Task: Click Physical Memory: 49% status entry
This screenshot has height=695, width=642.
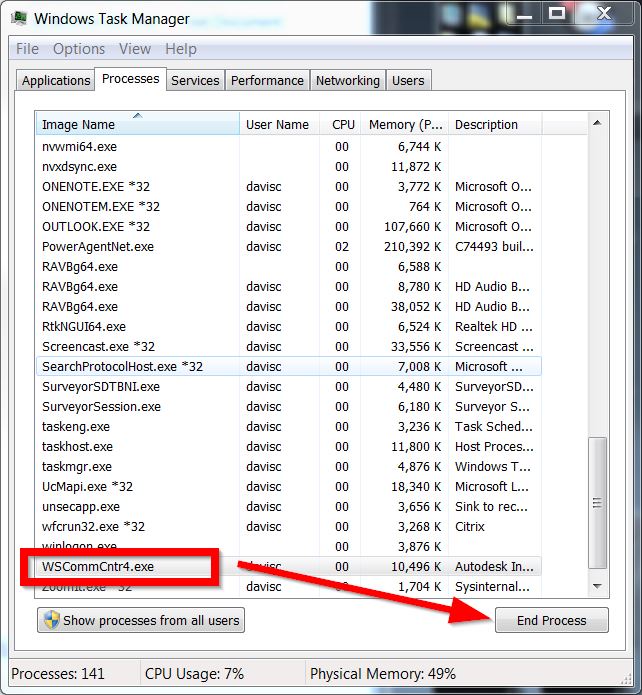Action: point(383,674)
